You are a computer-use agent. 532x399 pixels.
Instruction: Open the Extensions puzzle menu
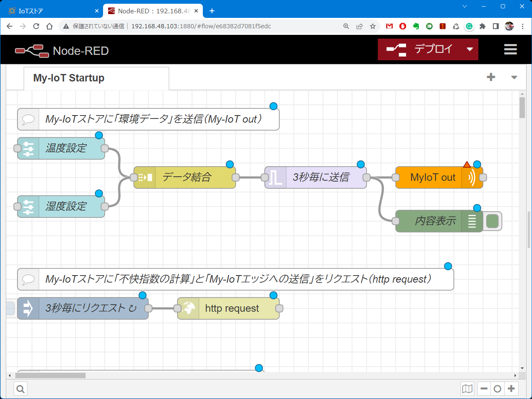coord(483,26)
